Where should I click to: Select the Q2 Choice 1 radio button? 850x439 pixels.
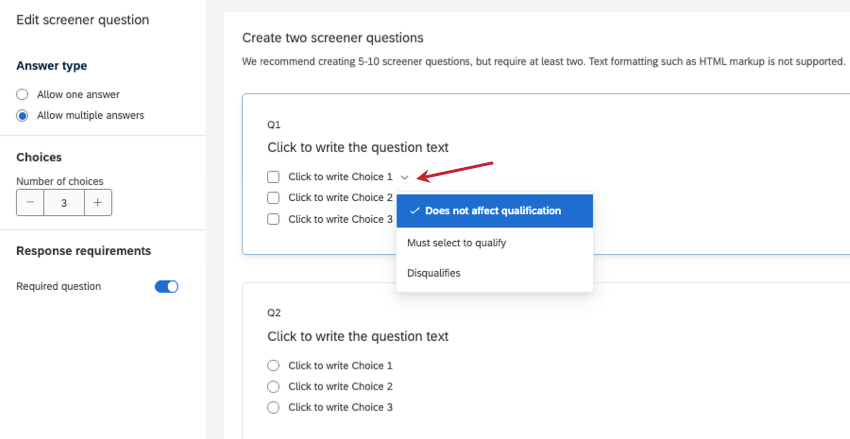click(273, 366)
